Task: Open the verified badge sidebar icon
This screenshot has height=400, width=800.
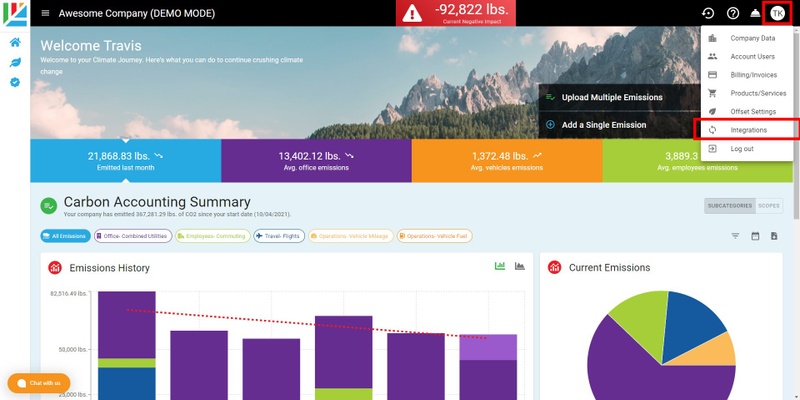Action: tap(15, 82)
